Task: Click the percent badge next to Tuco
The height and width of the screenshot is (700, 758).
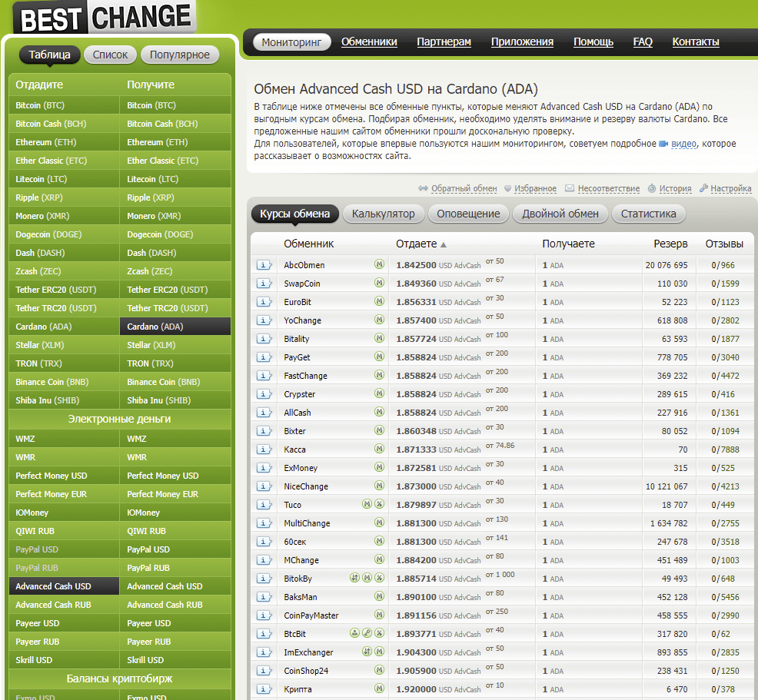Action: (x=379, y=505)
